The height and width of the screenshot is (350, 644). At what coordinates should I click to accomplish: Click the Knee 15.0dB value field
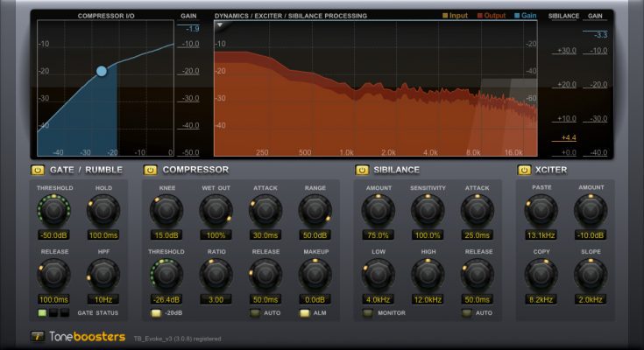tap(166, 235)
